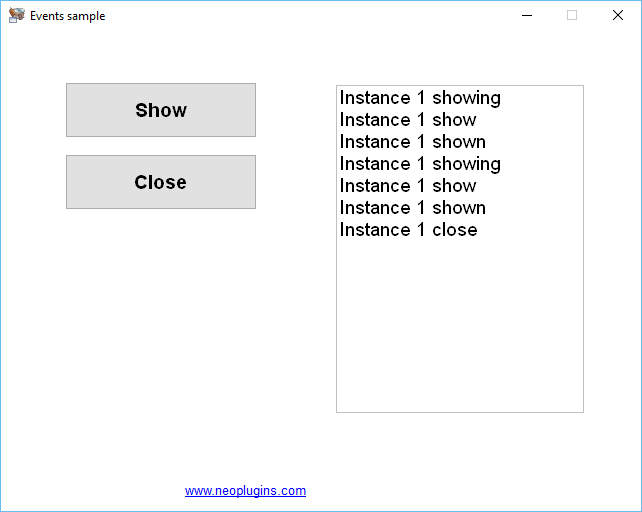
Task: Click the blank gap between Show and Close buttons
Action: tap(161, 146)
